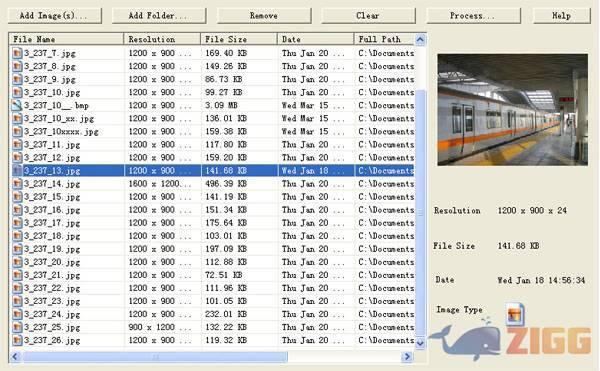Click the Add Image(s)... button
This screenshot has height=371, width=600.
click(x=55, y=16)
